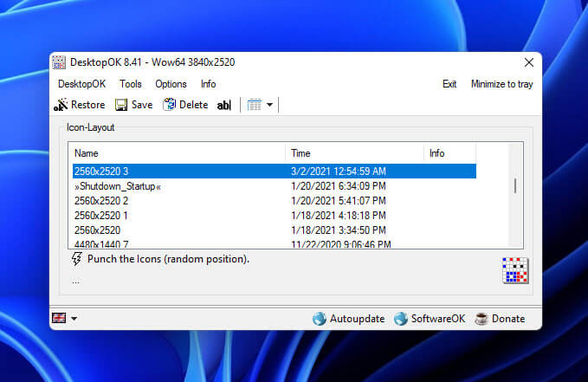588x382 pixels.
Task: Click the DesktopOK app icon in title bar
Action: tap(59, 62)
